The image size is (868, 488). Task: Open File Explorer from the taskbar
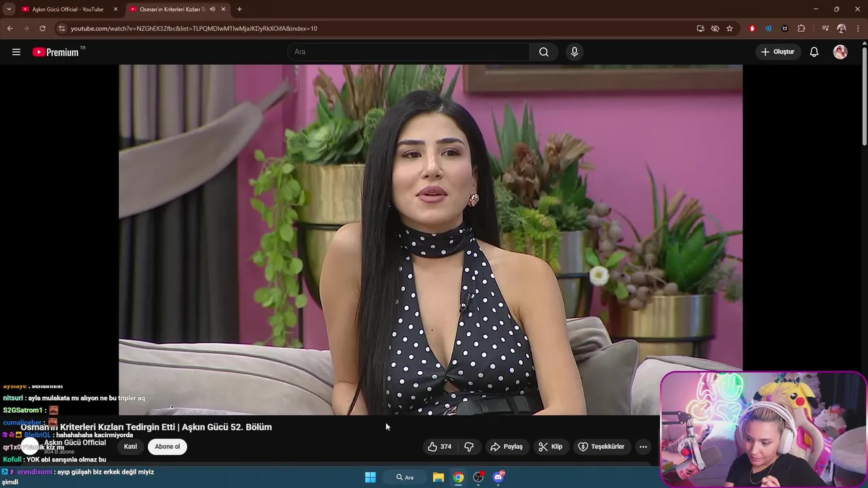coord(439,477)
